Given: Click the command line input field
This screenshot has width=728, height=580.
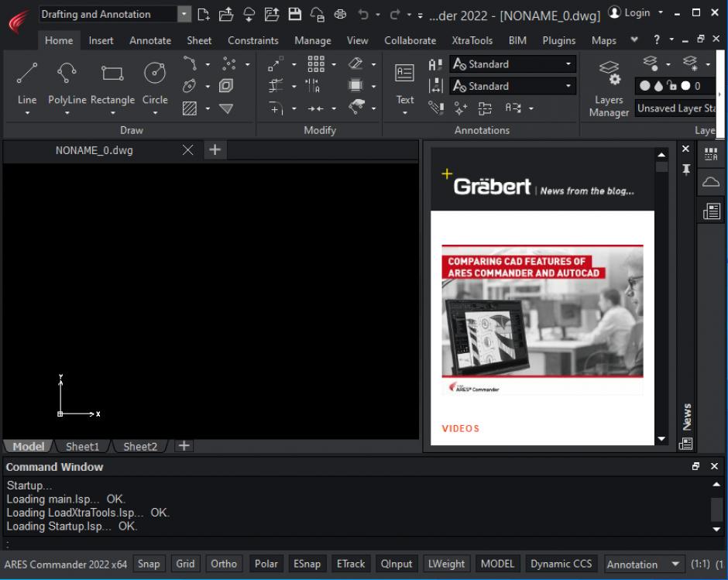Looking at the screenshot, I should pyautogui.click(x=362, y=544).
